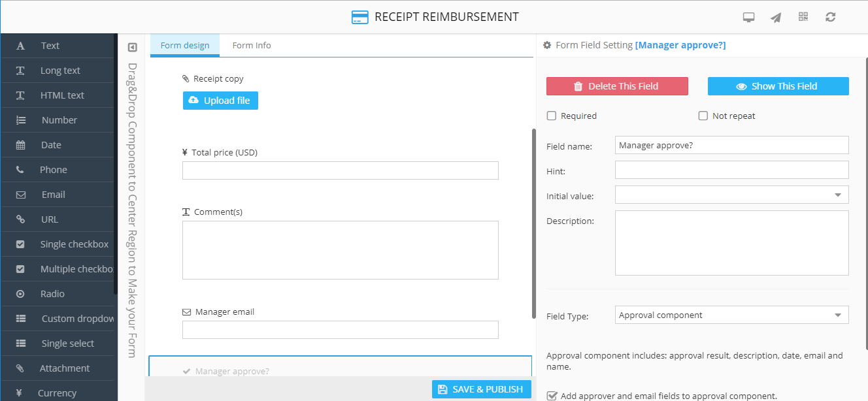Image resolution: width=868 pixels, height=401 pixels.
Task: Click the RECEIPT REIMBURSEMENT title
Action: [446, 17]
